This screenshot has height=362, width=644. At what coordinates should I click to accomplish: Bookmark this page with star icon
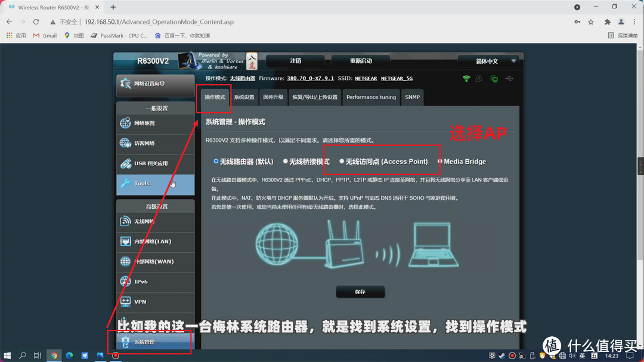click(x=591, y=22)
